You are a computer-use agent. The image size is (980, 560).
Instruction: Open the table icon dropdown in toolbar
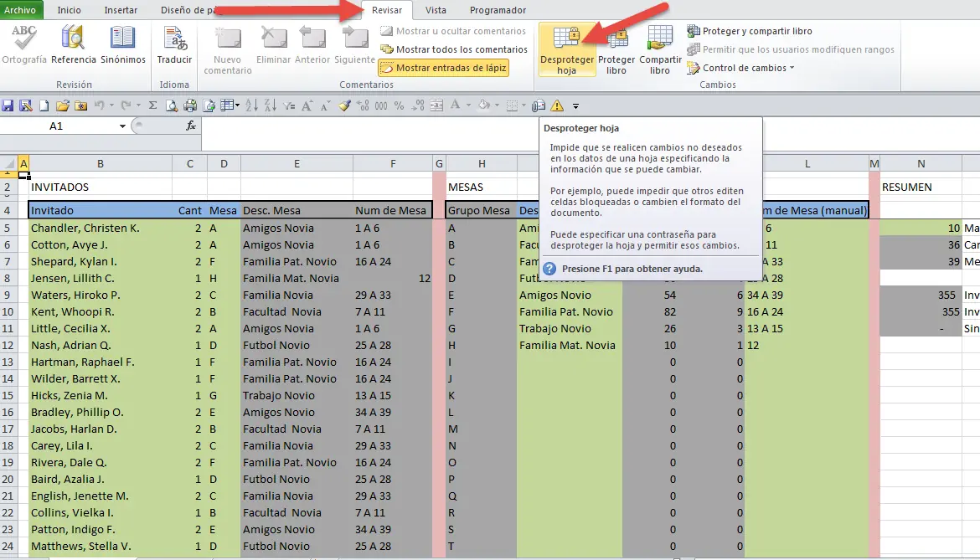point(238,105)
